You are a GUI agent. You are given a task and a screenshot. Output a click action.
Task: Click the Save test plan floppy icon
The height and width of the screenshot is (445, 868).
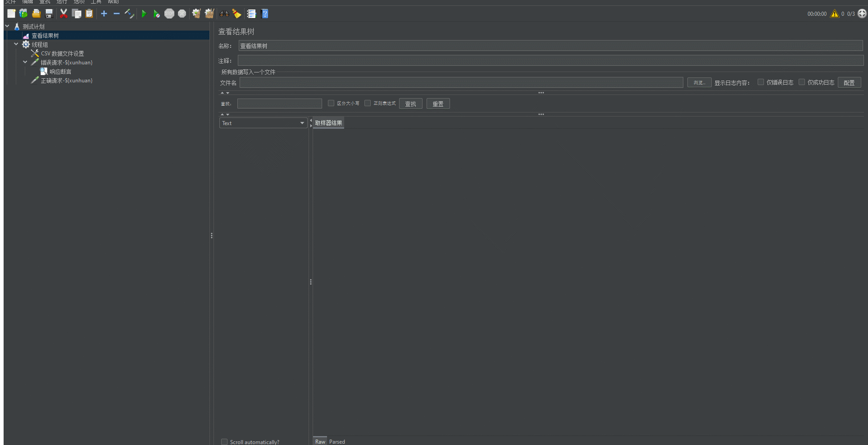[49, 14]
